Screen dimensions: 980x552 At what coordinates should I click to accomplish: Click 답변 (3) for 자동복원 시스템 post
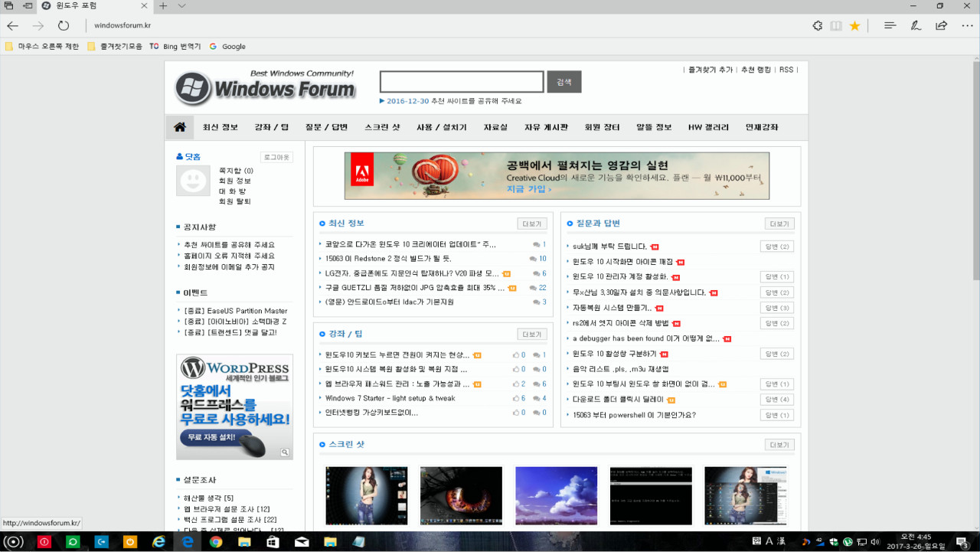pyautogui.click(x=776, y=308)
